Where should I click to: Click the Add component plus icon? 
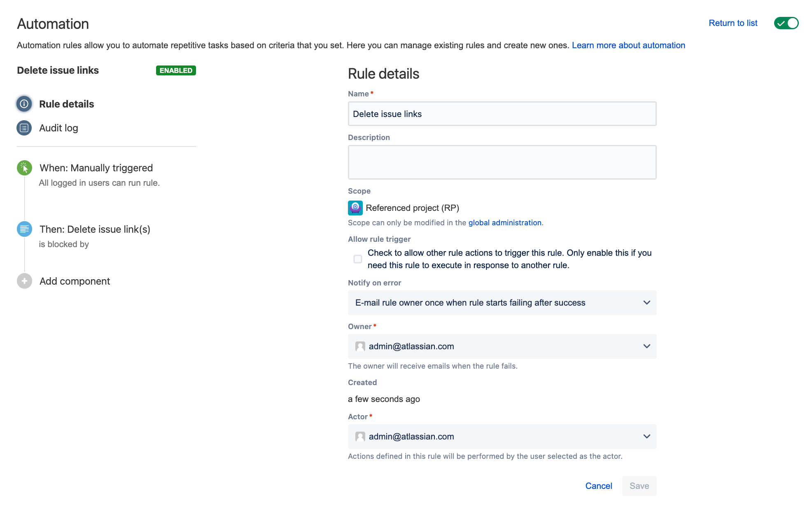coord(24,281)
